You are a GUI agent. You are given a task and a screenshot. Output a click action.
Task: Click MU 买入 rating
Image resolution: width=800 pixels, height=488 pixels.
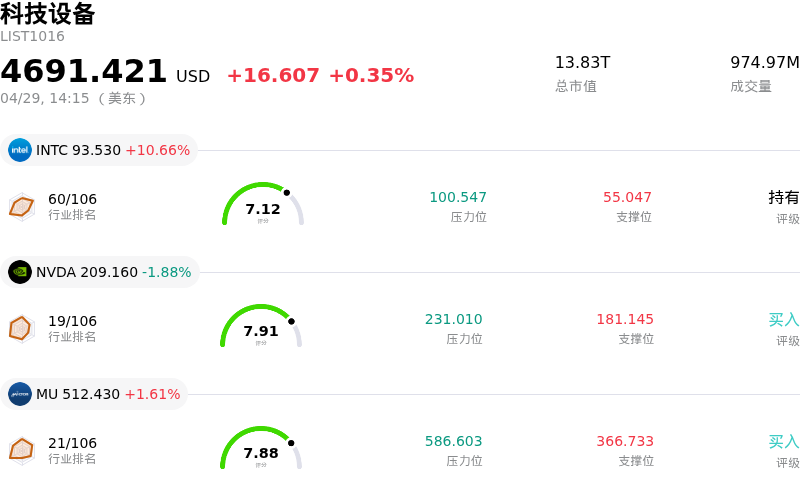784,441
